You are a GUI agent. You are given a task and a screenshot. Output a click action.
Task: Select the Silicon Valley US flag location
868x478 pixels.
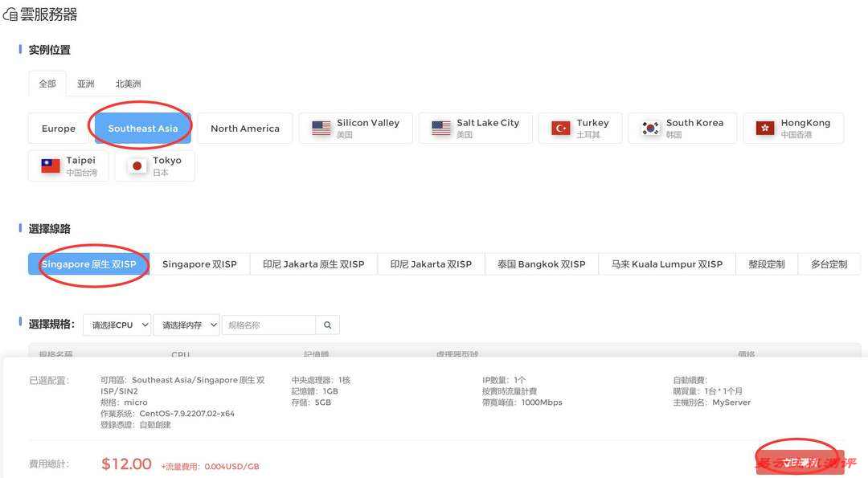pos(355,129)
